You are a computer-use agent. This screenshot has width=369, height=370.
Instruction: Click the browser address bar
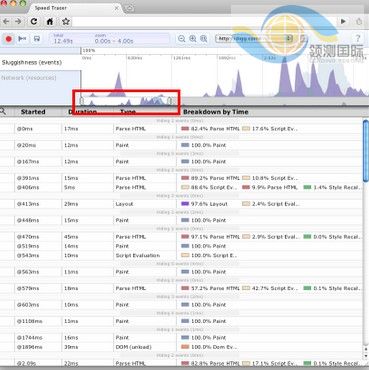click(203, 22)
